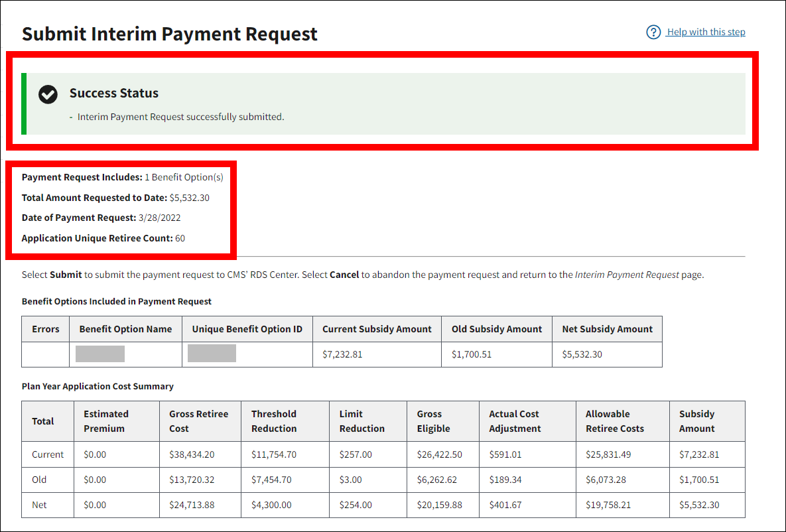This screenshot has height=532, width=786.
Task: Click the help question mark icon
Action: click(x=653, y=32)
